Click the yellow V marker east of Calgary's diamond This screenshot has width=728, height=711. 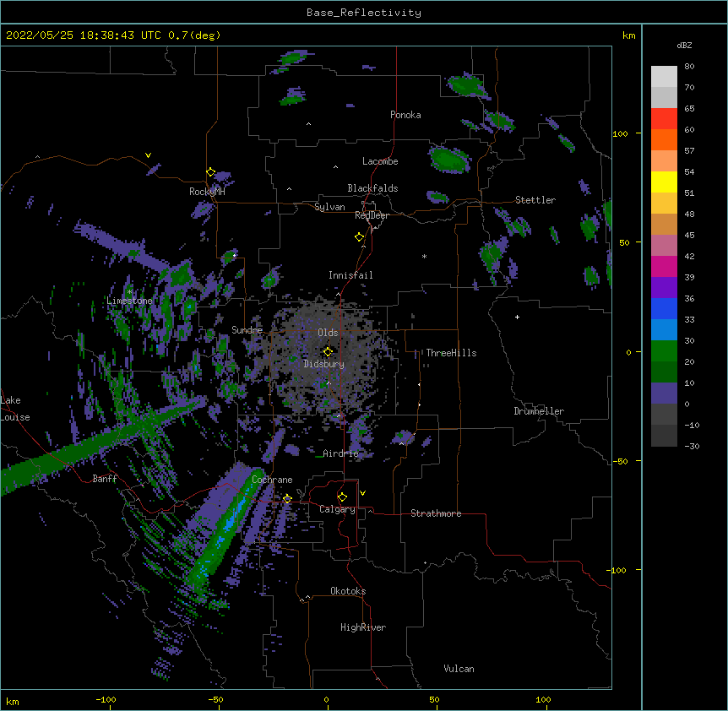click(362, 493)
